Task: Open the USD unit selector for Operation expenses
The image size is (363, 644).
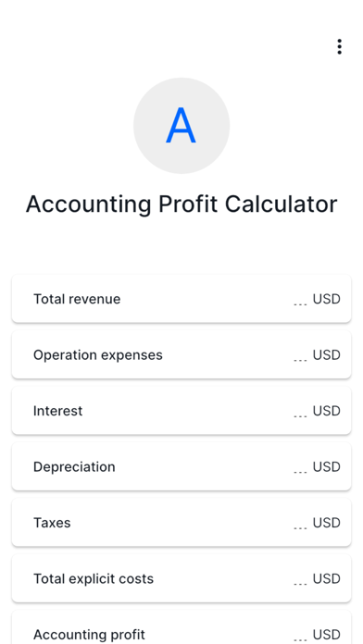Action: pos(326,355)
